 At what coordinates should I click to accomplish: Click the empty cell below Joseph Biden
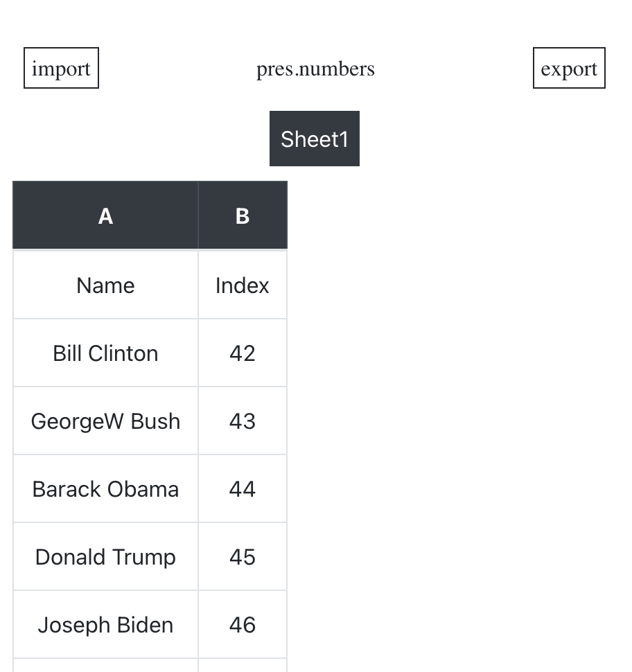(105, 666)
